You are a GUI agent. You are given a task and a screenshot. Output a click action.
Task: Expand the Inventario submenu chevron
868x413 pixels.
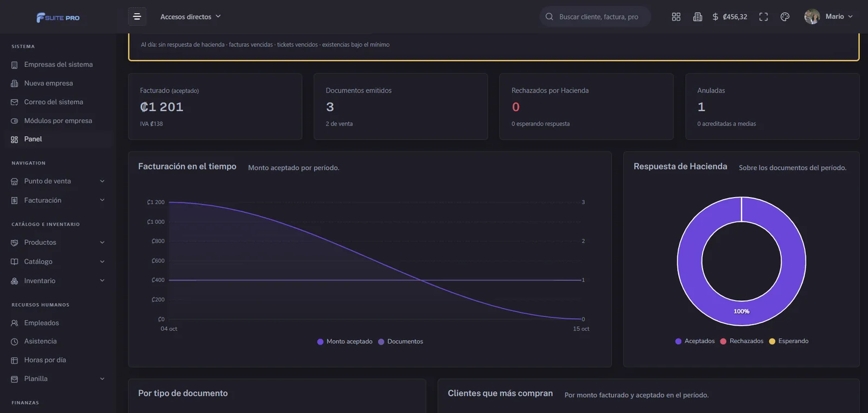coord(102,281)
